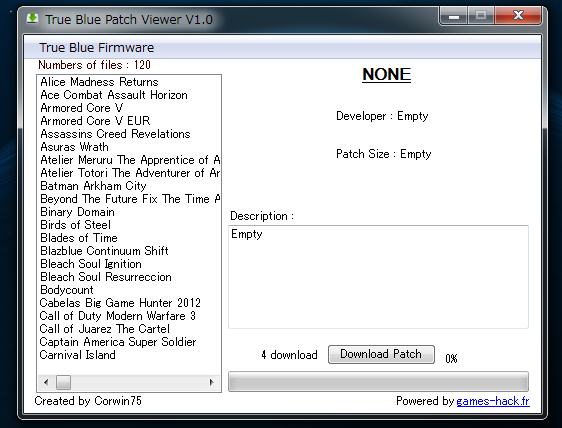Click the Patch Size : Empty label

click(384, 154)
